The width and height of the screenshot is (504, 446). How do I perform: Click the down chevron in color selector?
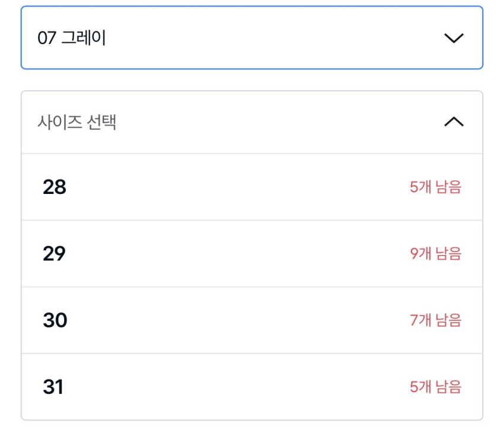[x=454, y=38]
